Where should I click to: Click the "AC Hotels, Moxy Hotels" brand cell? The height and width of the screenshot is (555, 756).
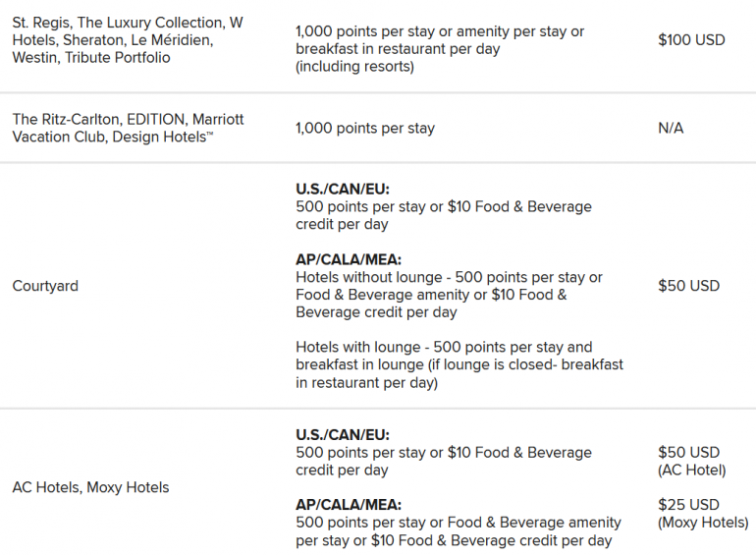[x=90, y=487]
